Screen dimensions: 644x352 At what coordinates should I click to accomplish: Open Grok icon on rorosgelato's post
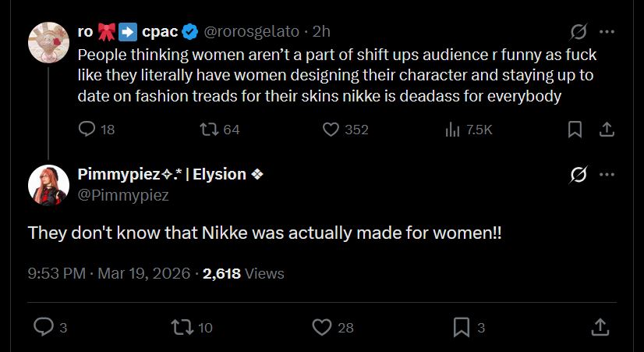click(x=579, y=32)
